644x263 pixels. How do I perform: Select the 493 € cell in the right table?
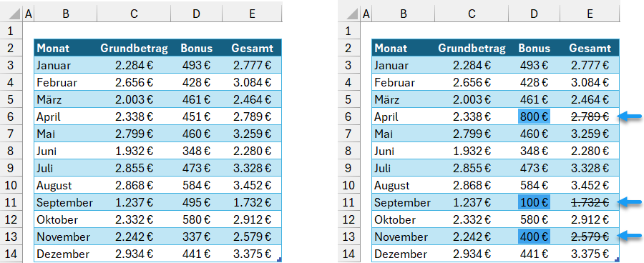point(534,65)
